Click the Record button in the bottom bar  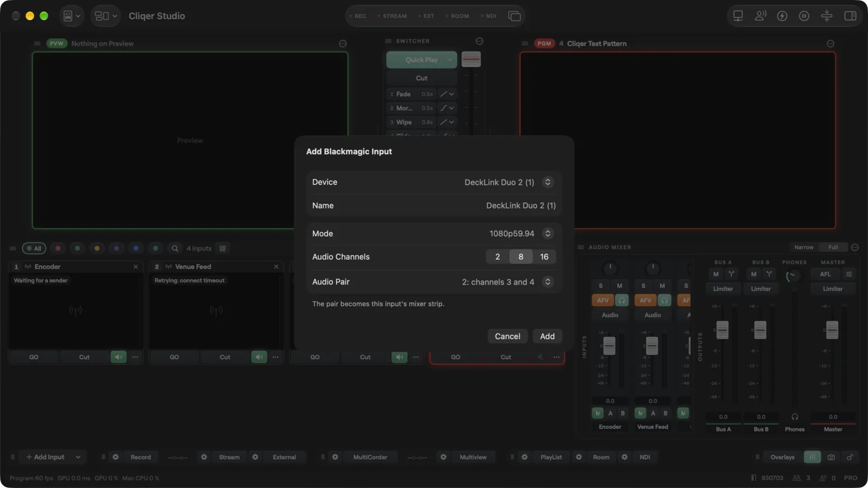pyautogui.click(x=141, y=457)
